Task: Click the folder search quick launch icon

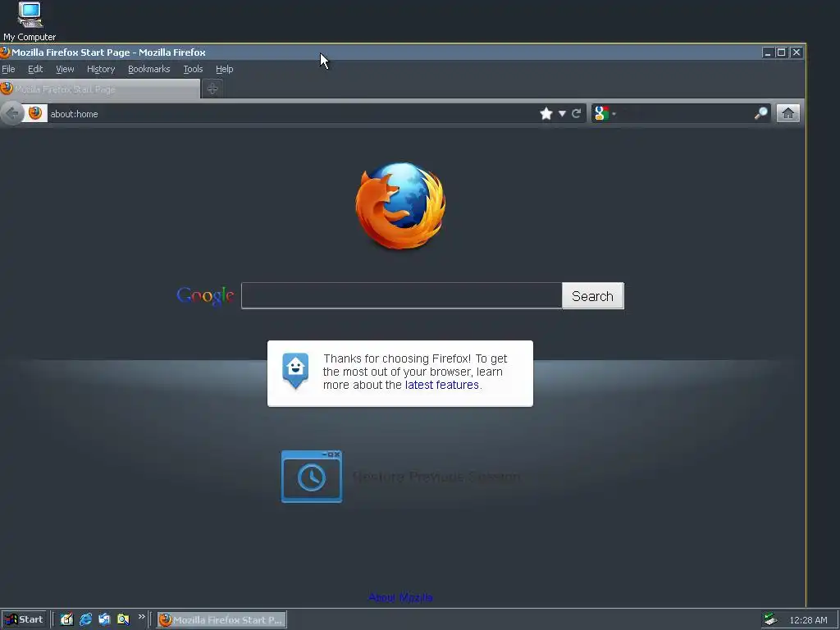Action: pos(123,620)
